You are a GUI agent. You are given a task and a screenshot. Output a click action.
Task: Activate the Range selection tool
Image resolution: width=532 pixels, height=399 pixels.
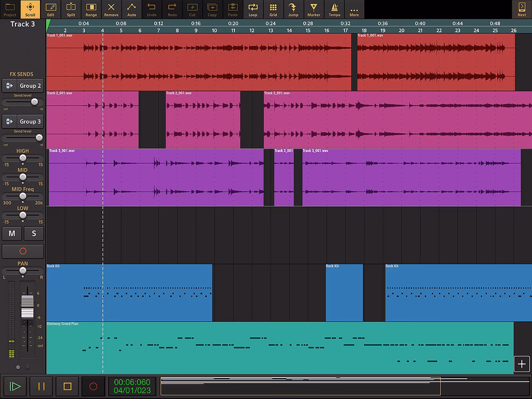pos(91,9)
